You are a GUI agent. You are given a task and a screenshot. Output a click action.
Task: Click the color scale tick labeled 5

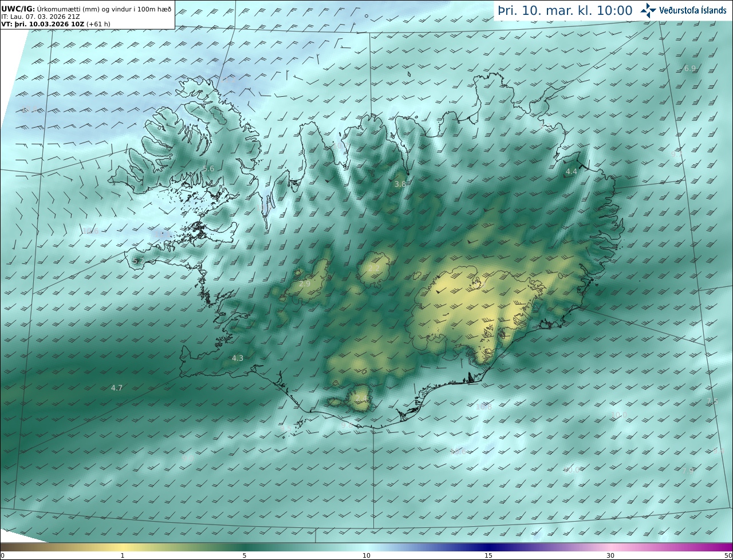tap(245, 555)
